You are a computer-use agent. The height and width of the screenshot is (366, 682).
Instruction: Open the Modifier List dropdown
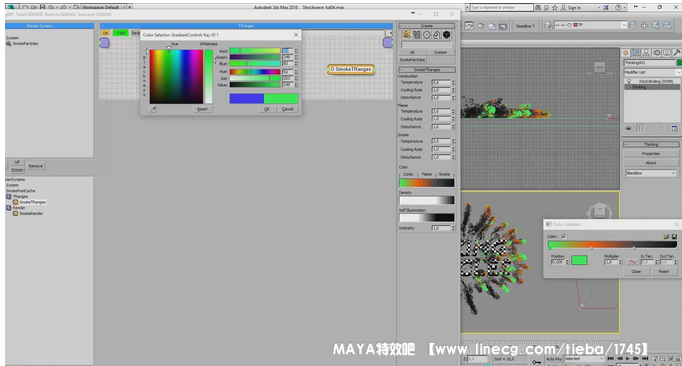click(652, 72)
